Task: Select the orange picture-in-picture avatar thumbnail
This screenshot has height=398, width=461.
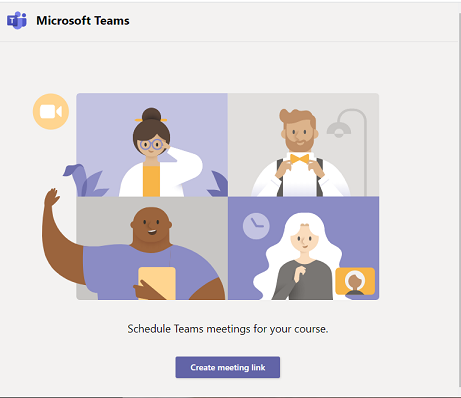Action: coord(355,282)
